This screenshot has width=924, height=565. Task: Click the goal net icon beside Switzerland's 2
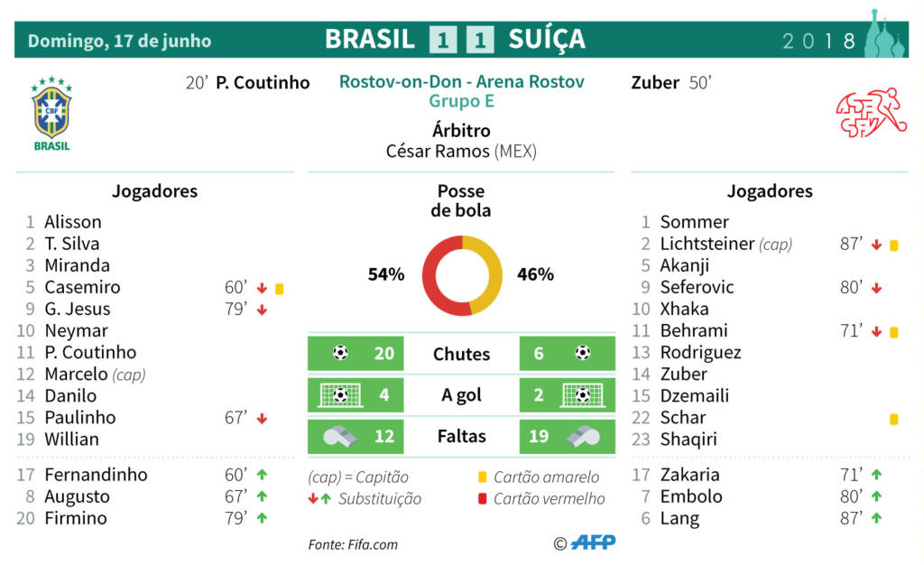(582, 394)
